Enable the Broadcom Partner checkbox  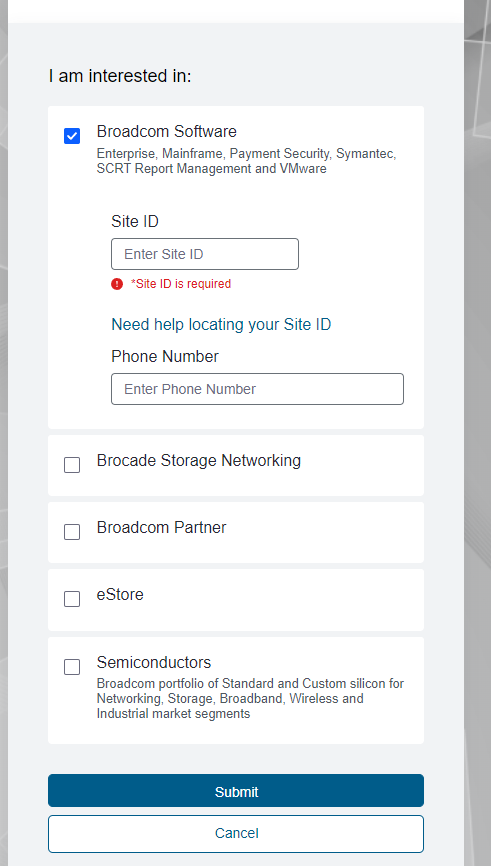(72, 532)
